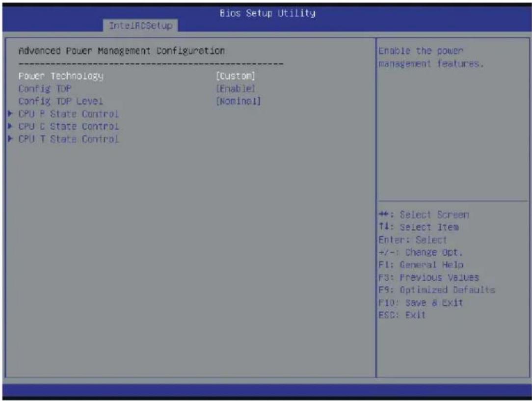The width and height of the screenshot is (532, 401).
Task: Click the F10: Save & Exit hint
Action: 421,303
